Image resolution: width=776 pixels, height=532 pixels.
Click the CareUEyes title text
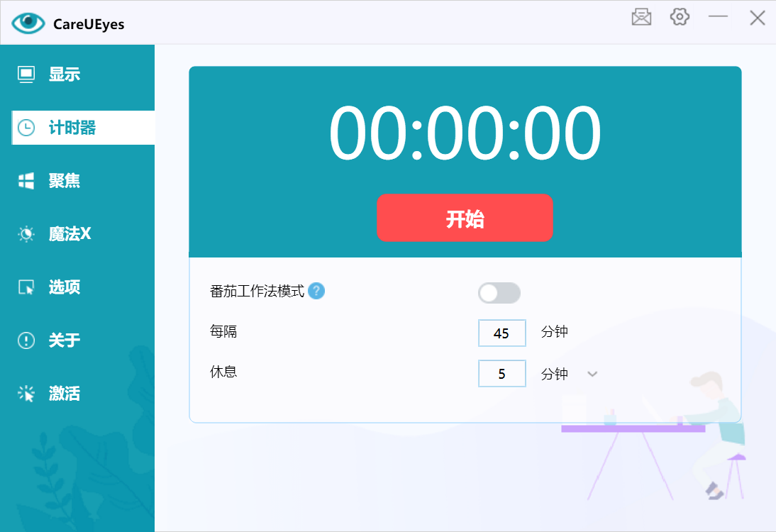89,24
